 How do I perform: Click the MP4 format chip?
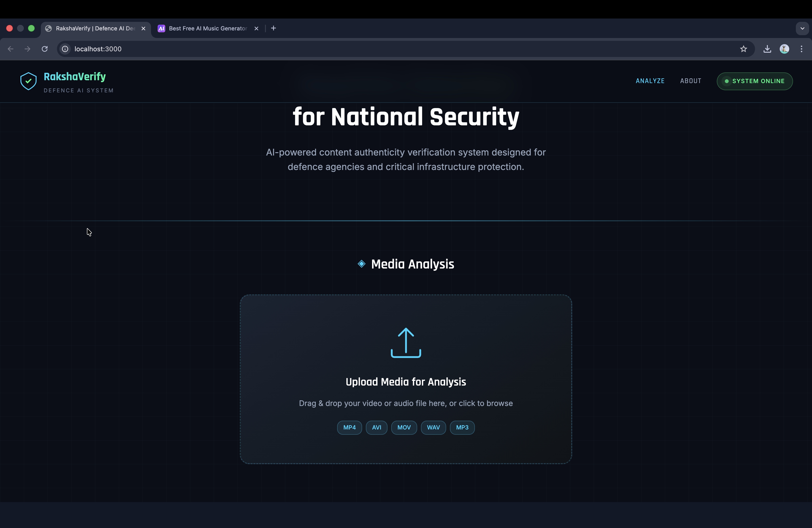[x=349, y=427]
